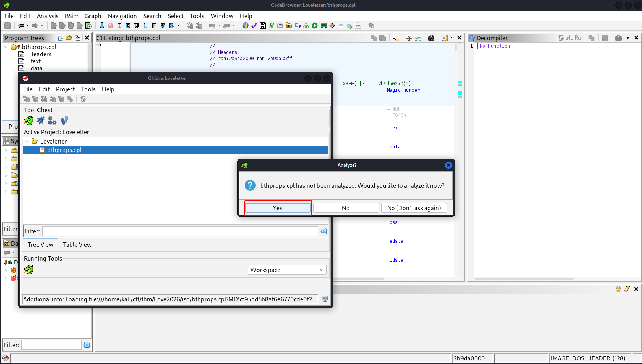Select the .text node in Program Trees

[35, 61]
